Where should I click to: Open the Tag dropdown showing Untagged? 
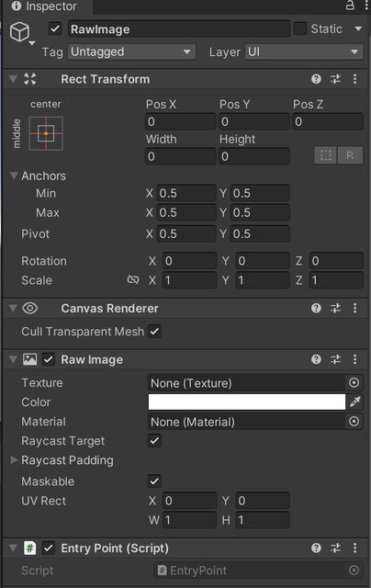[131, 51]
